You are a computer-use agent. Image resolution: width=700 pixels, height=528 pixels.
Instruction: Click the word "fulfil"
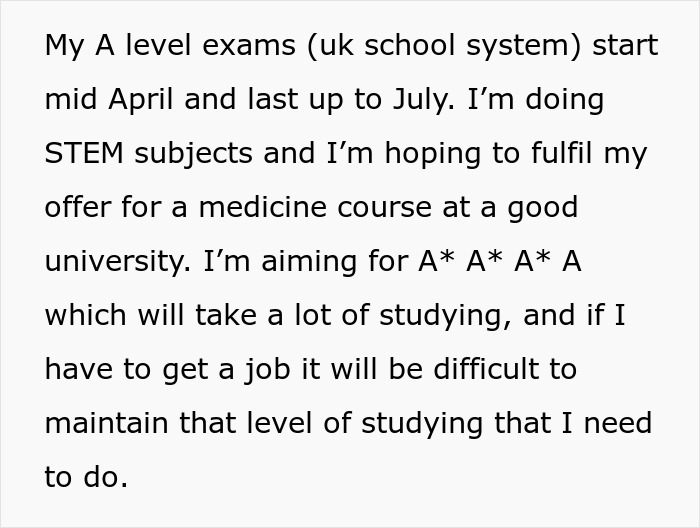[565, 155]
